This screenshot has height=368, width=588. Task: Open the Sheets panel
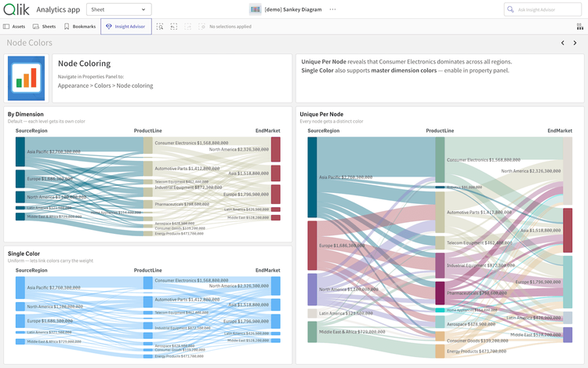pyautogui.click(x=44, y=27)
